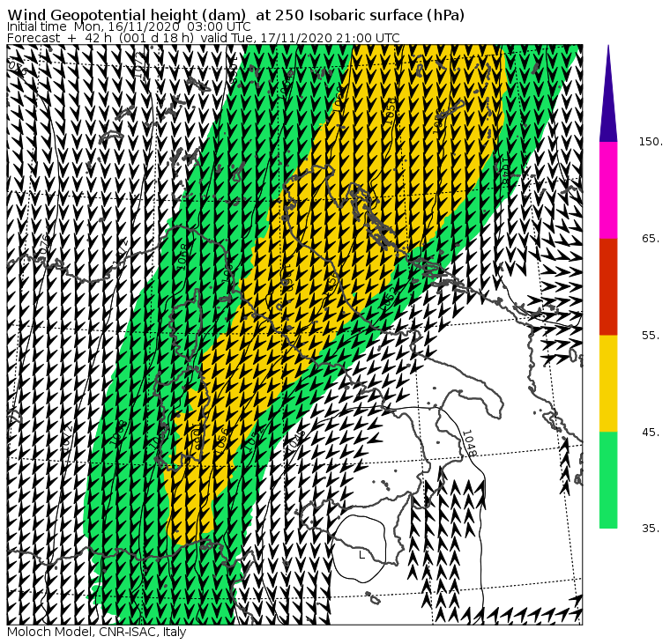
Task: Click the 'Wind Geopotential height (dam)' title
Action: [x=126, y=15]
